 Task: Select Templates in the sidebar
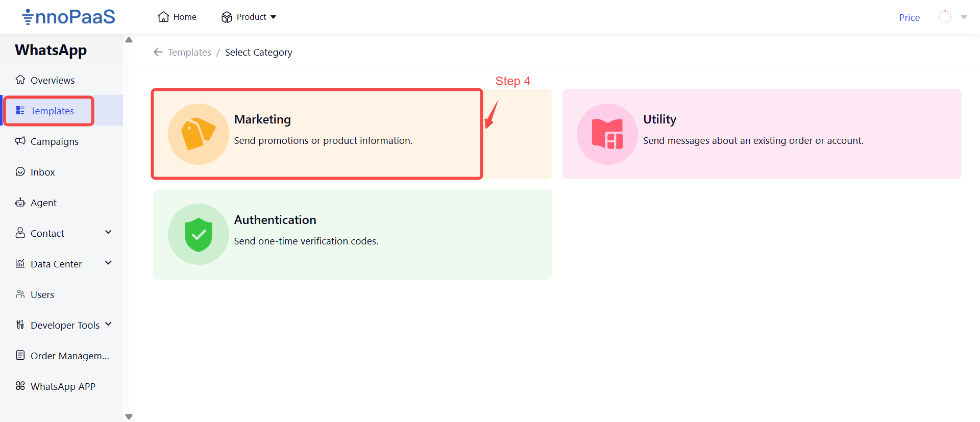coord(61,111)
